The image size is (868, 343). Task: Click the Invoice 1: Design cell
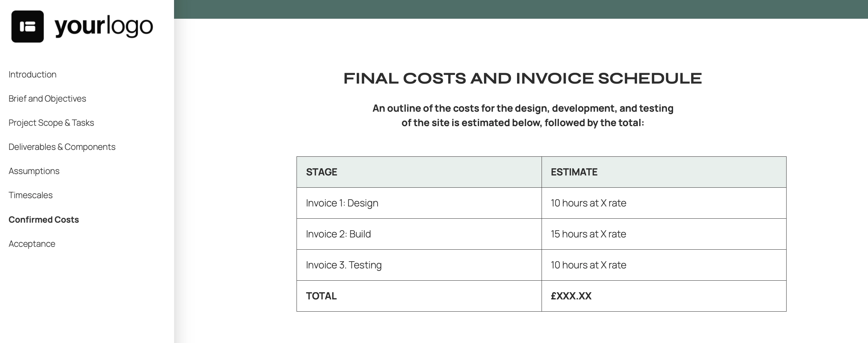(419, 203)
